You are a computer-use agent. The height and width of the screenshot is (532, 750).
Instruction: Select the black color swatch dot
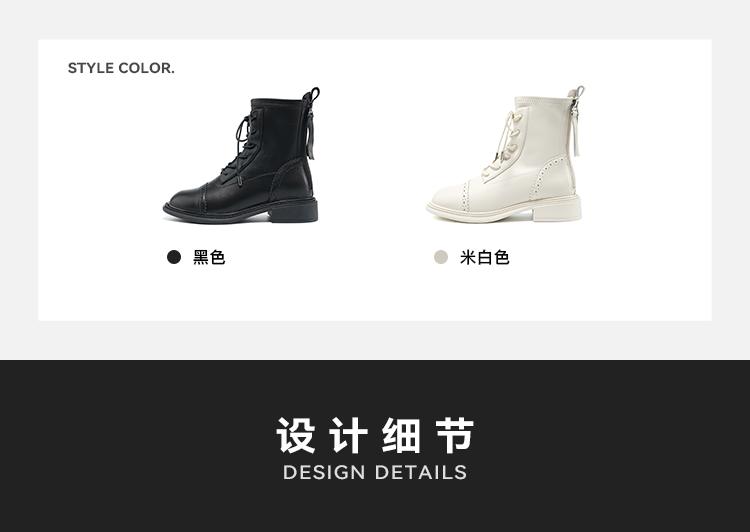point(174,257)
